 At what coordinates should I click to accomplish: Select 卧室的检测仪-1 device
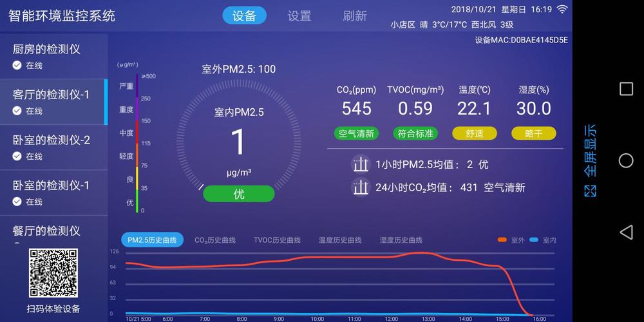pos(54,193)
